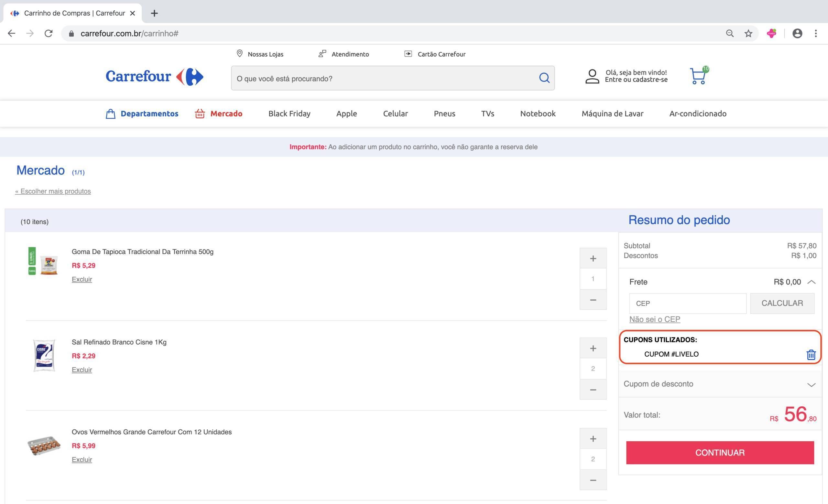The image size is (828, 504).
Task: Collapse the Frete section chevron
Action: (x=811, y=282)
